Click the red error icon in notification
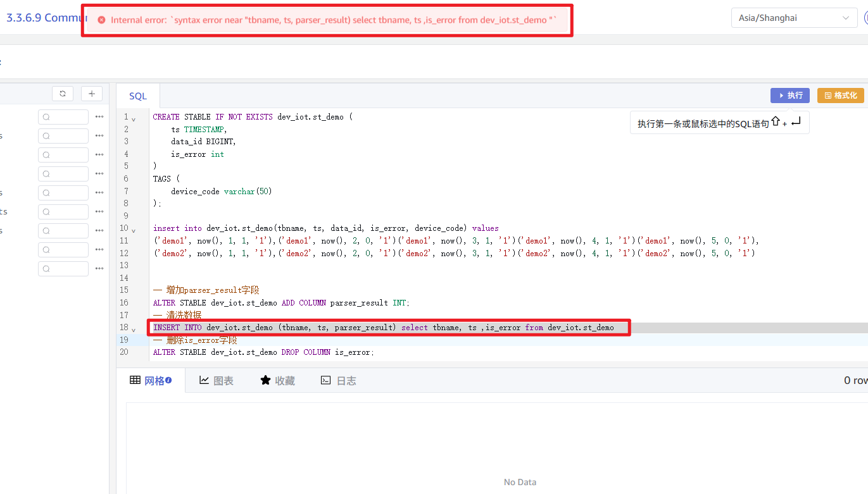 101,20
